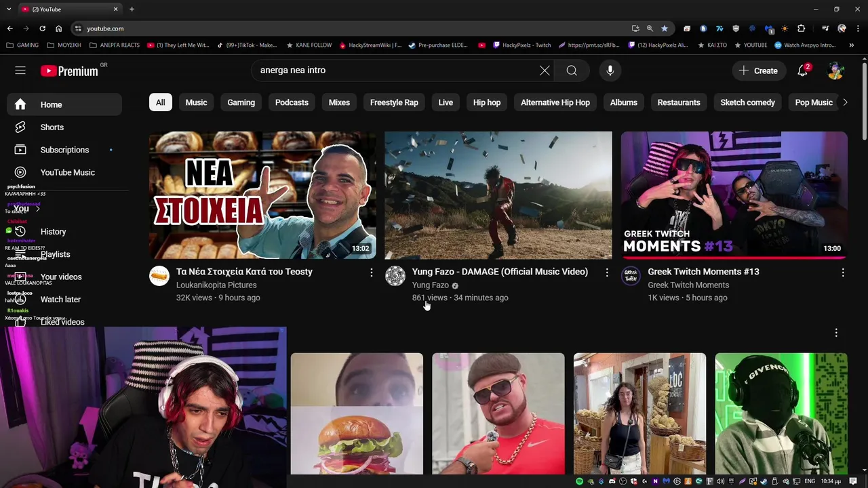Open the browser media control icon
The width and height of the screenshot is (868, 488).
(x=825, y=28)
